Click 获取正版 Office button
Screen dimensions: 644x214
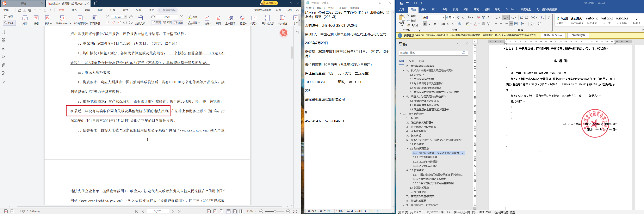553,36
